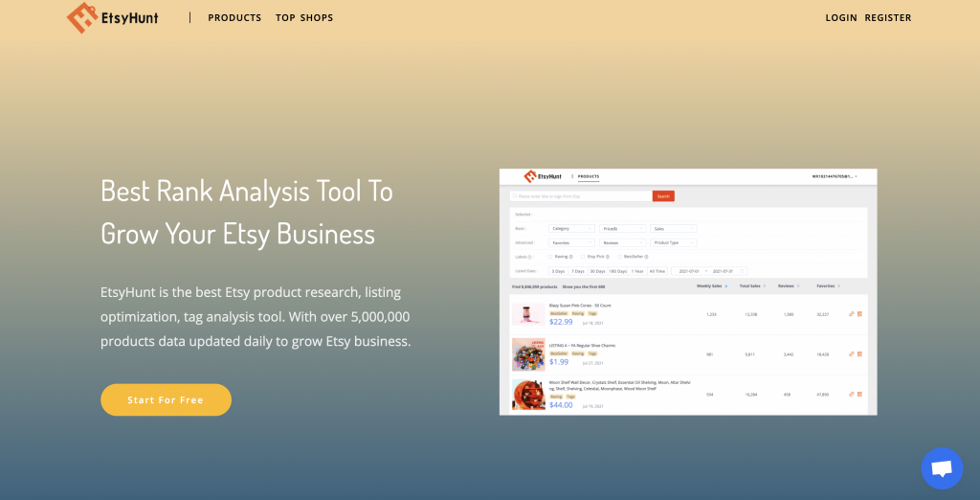
Task: Click the info icon next to BestSeller checkbox
Action: [646, 257]
